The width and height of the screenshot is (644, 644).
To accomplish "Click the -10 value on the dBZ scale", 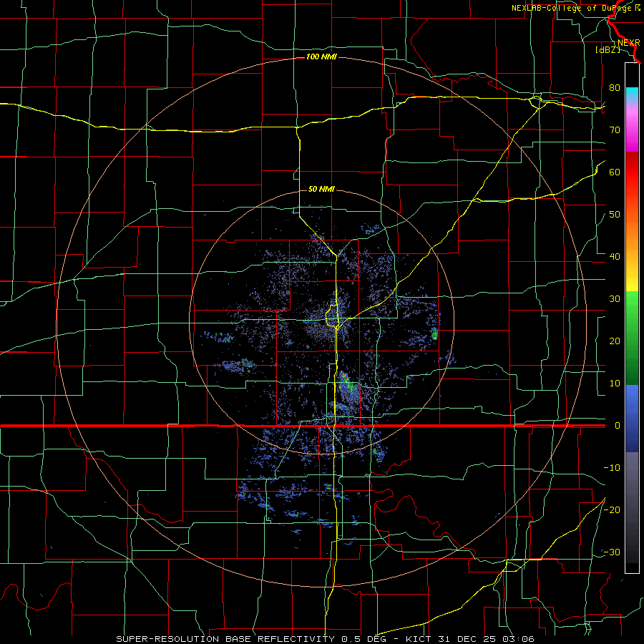I will click(612, 468).
